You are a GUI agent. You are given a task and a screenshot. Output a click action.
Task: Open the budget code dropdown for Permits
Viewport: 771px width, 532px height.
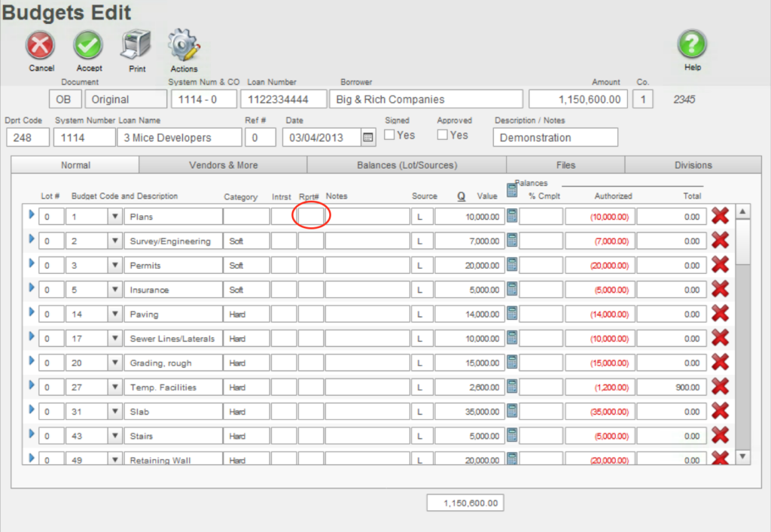coord(115,265)
